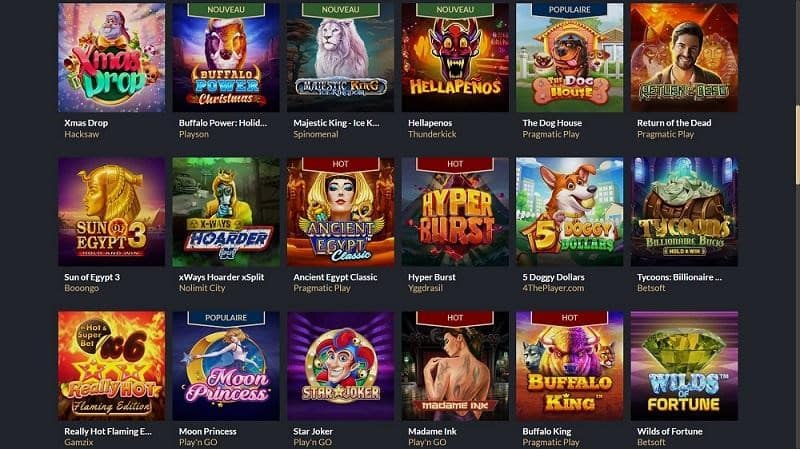
Task: Select the Majestic King lion game image
Action: click(x=340, y=57)
